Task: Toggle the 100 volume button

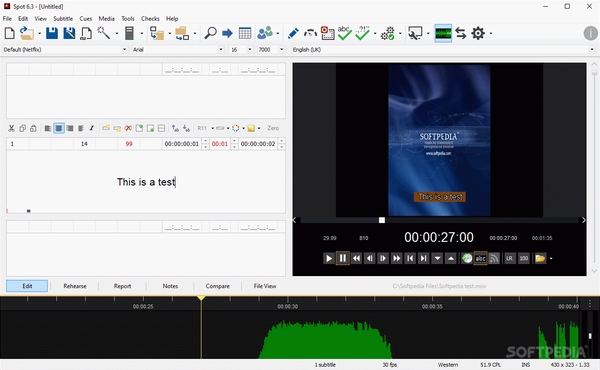Action: click(523, 258)
